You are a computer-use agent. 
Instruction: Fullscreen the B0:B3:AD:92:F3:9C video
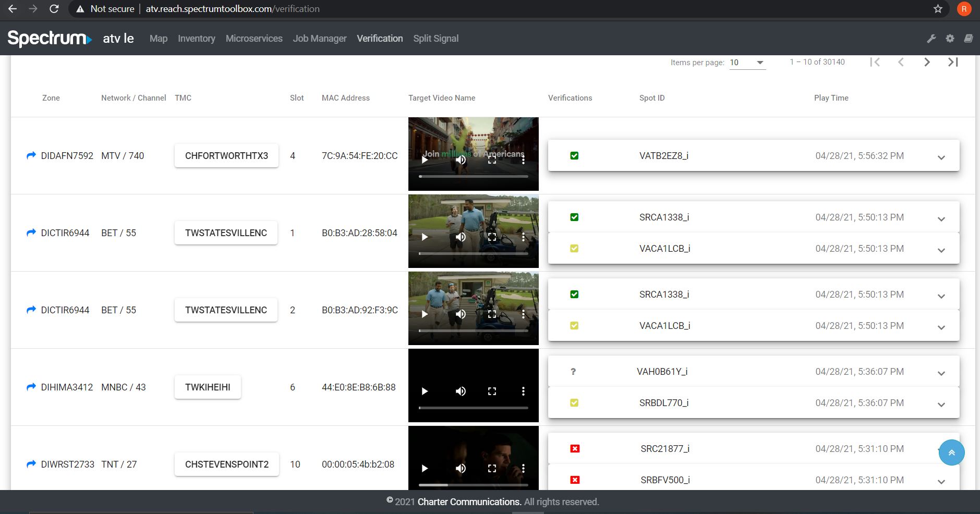point(492,314)
